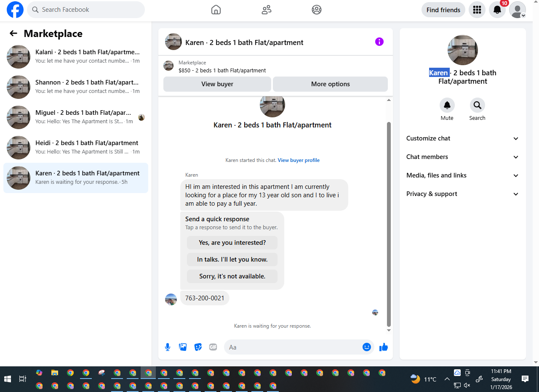Click the chat scrollbar thumb
Screen dimensions: 539x392
pos(389,224)
